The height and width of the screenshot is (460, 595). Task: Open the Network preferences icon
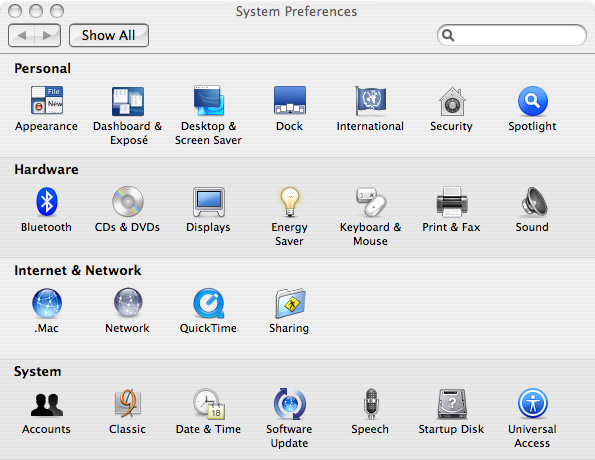(128, 302)
